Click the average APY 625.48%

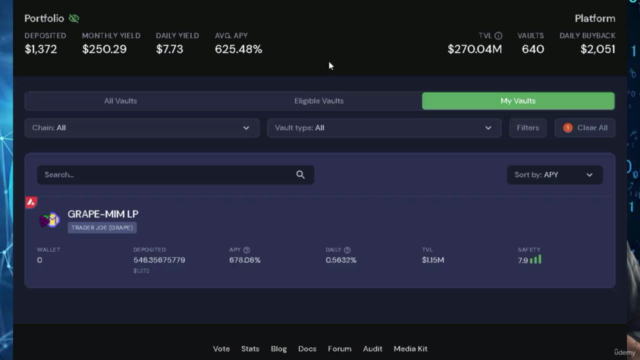click(238, 49)
